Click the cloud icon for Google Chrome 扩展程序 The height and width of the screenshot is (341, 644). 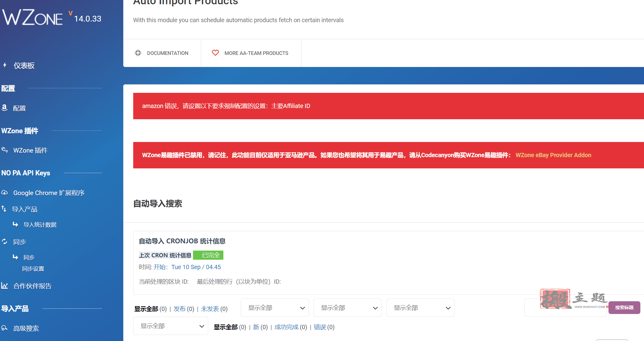click(5, 193)
